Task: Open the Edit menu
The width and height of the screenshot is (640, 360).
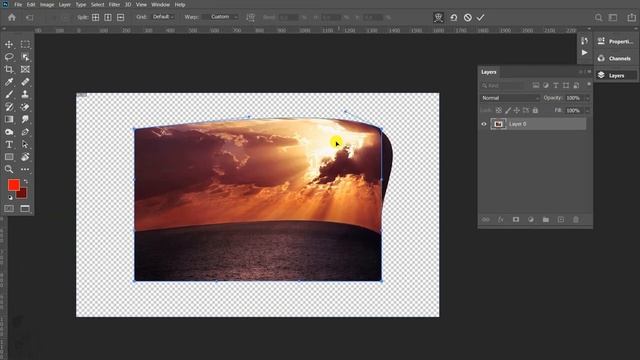Action: click(x=31, y=5)
